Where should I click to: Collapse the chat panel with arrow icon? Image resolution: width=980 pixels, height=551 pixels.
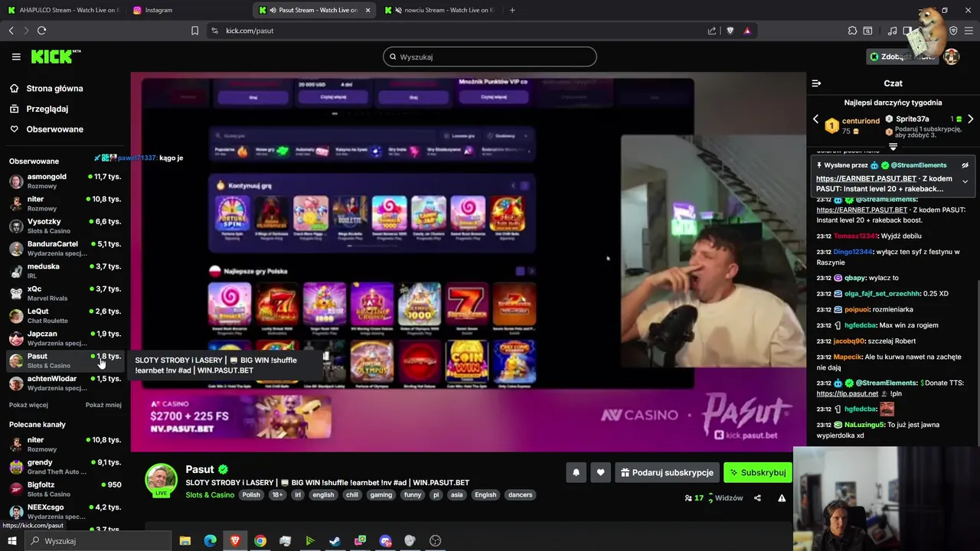(816, 83)
